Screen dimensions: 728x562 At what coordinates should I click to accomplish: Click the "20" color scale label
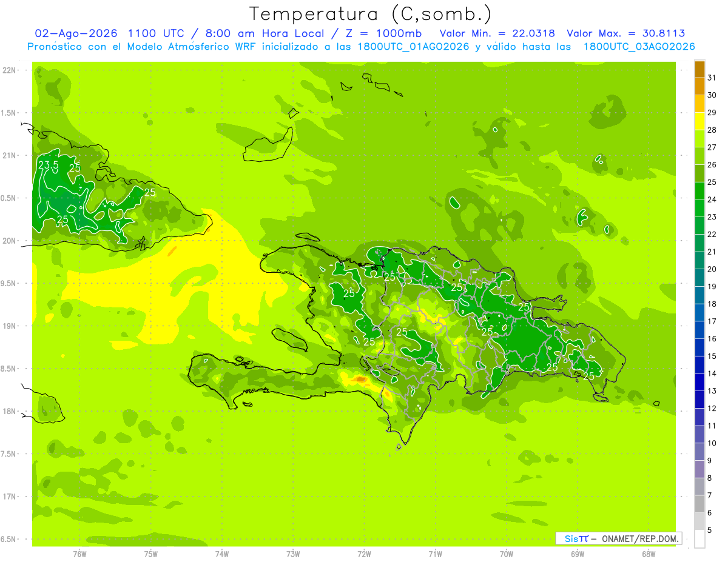click(712, 269)
